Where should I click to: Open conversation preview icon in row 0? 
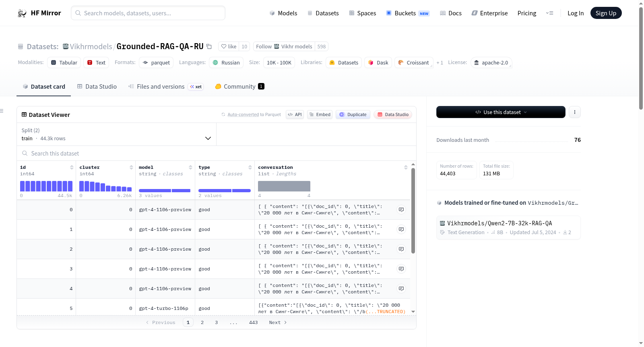pos(401,210)
